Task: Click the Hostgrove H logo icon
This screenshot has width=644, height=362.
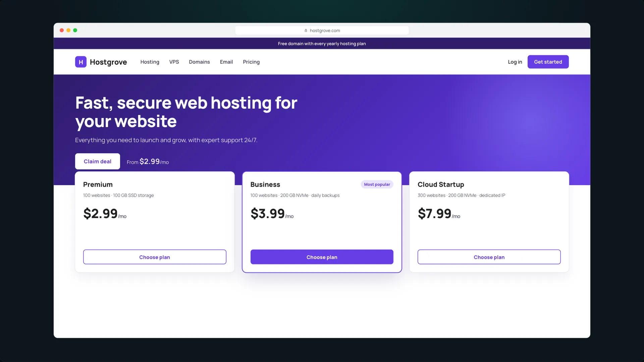Action: pos(81,62)
